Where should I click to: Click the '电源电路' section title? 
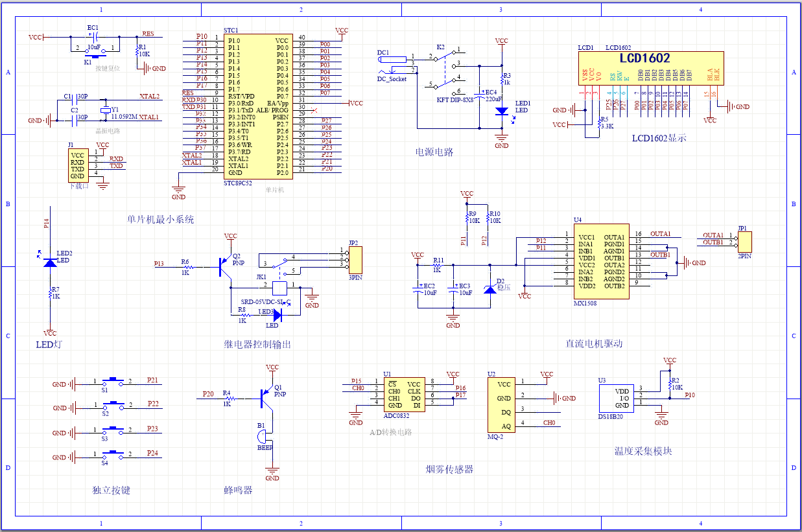point(434,152)
